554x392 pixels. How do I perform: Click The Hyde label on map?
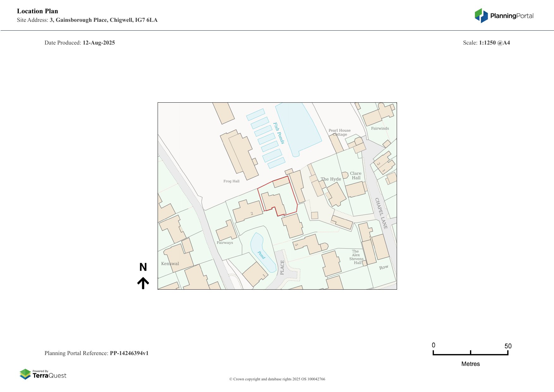click(331, 179)
